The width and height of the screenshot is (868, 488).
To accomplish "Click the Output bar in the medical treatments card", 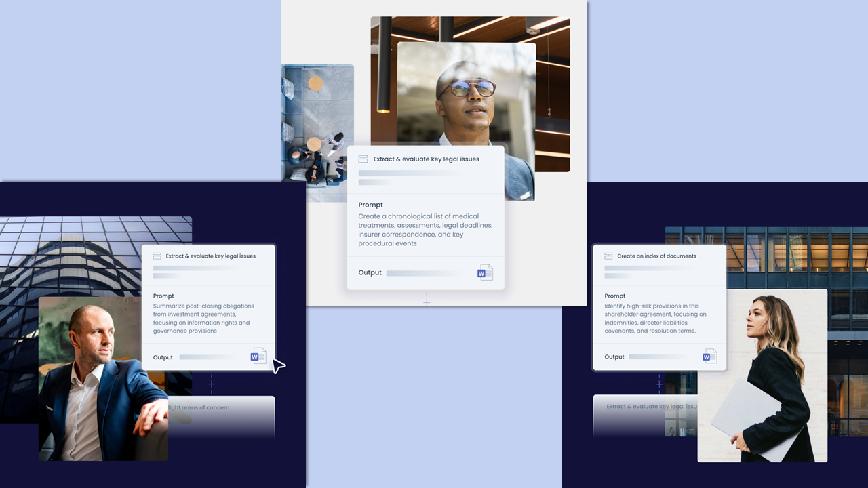I will tap(427, 273).
